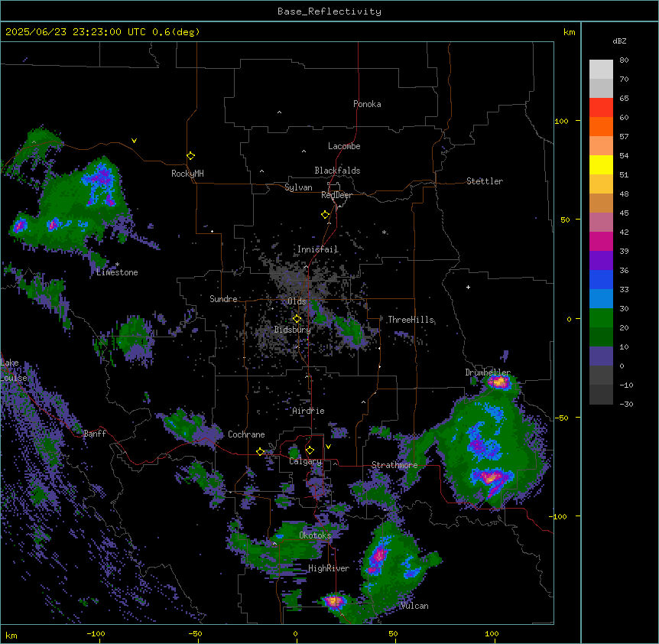Select the white 80 dBZ legend swatch

pos(601,69)
